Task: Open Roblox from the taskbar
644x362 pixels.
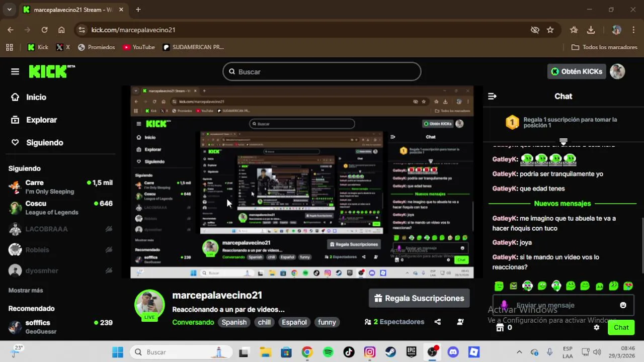Action: coord(474,352)
